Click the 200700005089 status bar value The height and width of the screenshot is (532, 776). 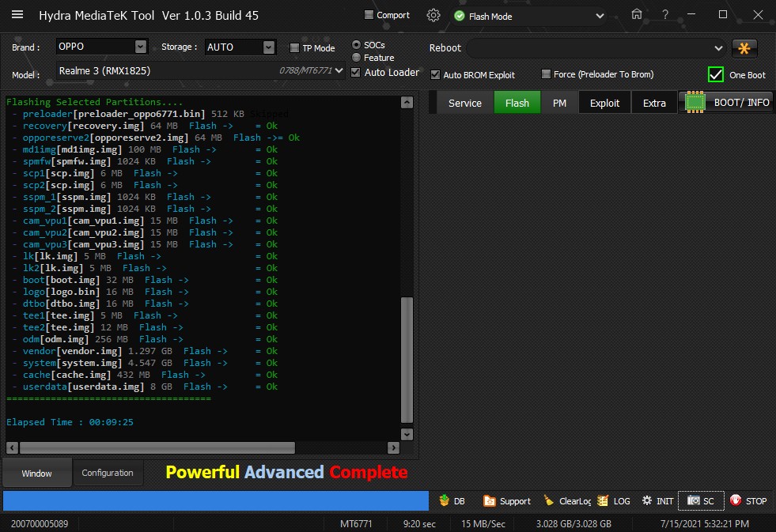[x=40, y=523]
